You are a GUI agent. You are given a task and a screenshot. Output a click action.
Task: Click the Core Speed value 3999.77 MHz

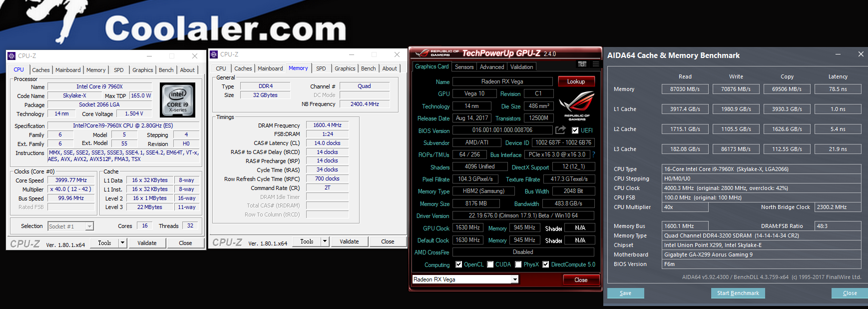[71, 180]
